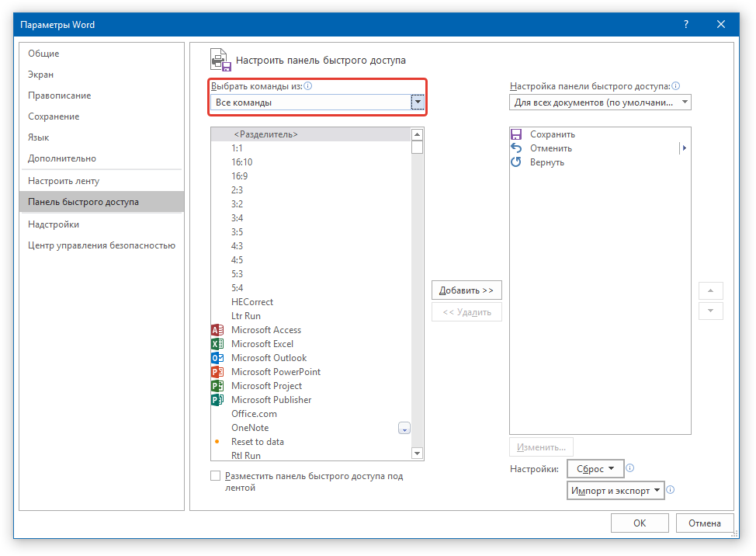756x556 pixels.
Task: Click the Отменить undo arrow icon
Action: point(516,148)
